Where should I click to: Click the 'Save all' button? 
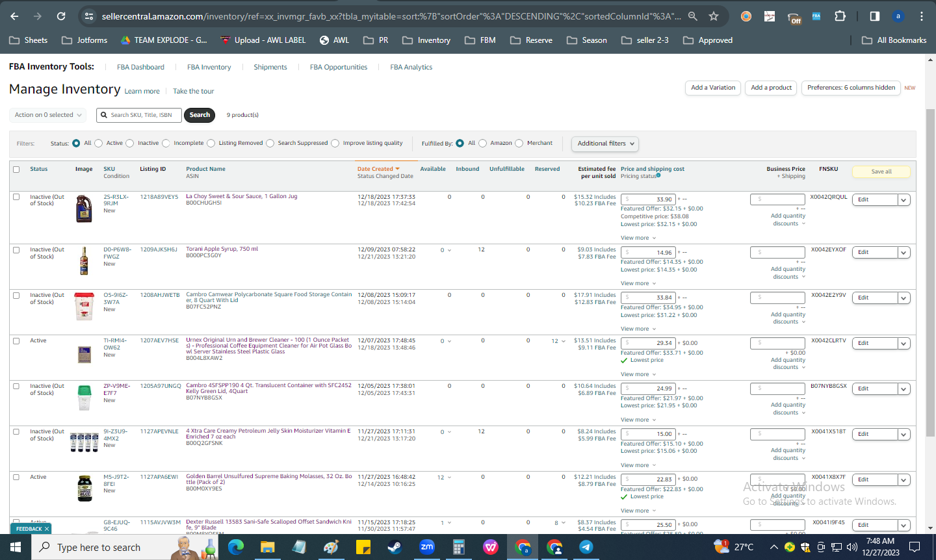pos(881,172)
